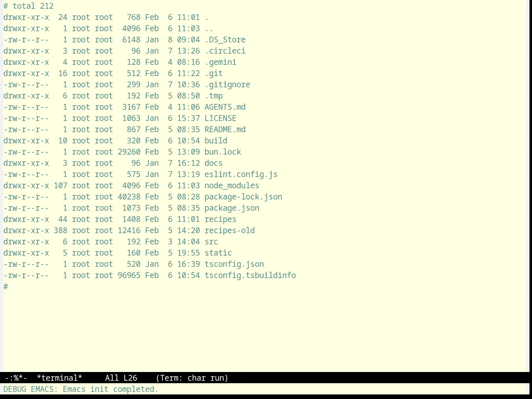Click the build directory name
This screenshot has height=399, width=532.
click(x=216, y=140)
